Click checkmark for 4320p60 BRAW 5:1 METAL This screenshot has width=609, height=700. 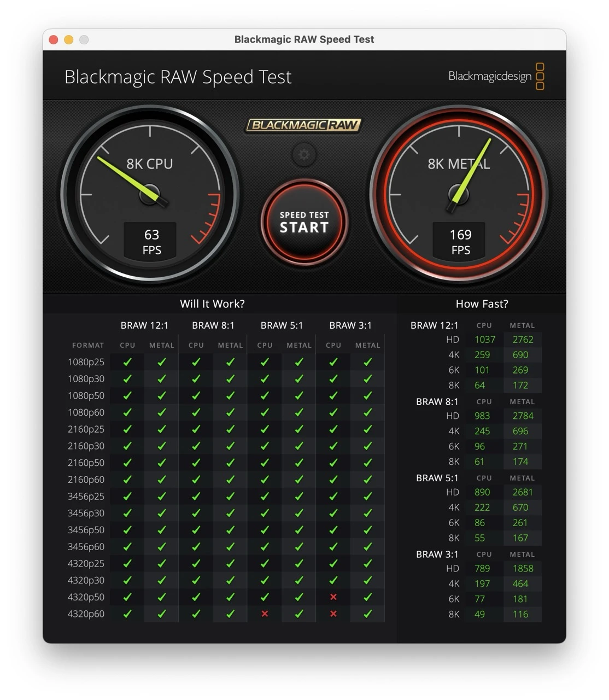299,614
